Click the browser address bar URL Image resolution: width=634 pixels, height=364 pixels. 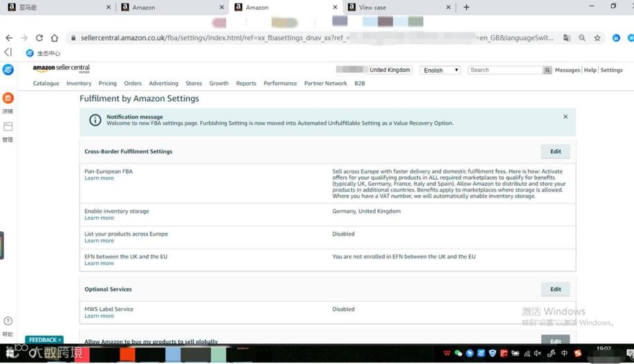pyautogui.click(x=315, y=37)
